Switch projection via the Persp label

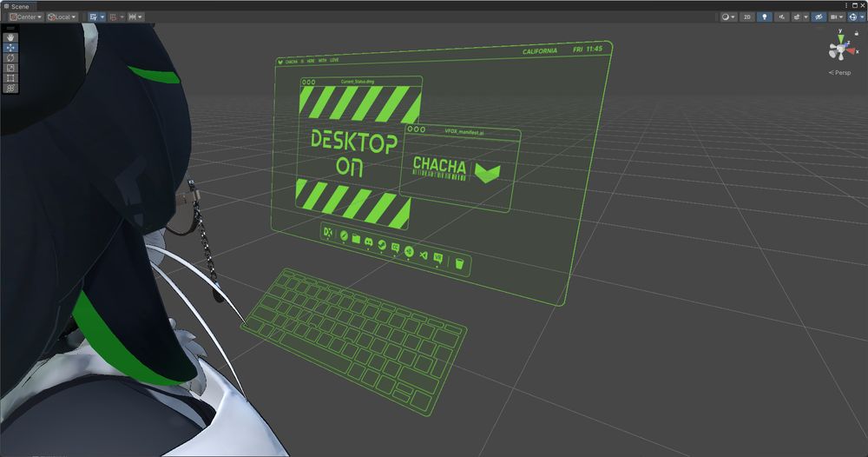839,73
